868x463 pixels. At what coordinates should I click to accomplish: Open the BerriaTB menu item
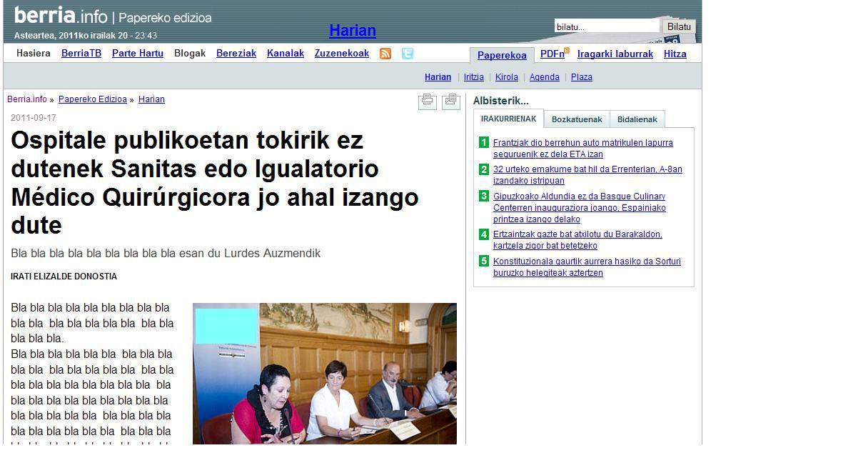pyautogui.click(x=81, y=54)
